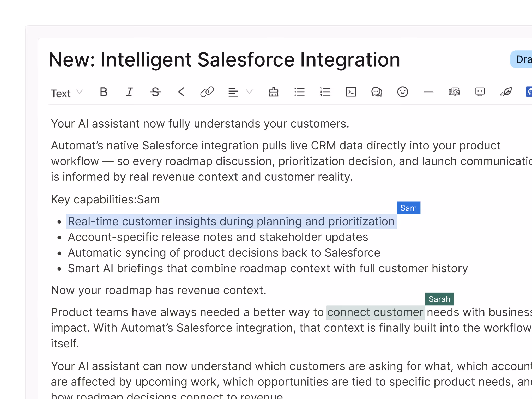Apply strikethrough formatting

pos(155,92)
